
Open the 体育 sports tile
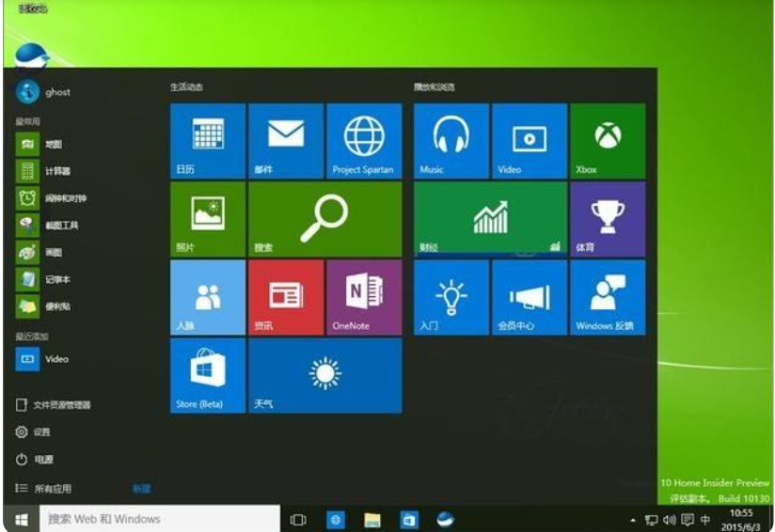click(608, 219)
